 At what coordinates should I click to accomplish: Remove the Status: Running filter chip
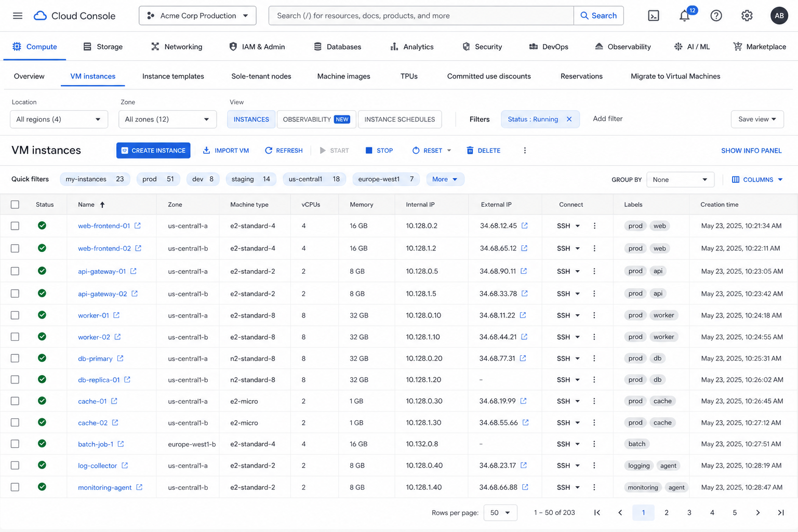point(569,119)
